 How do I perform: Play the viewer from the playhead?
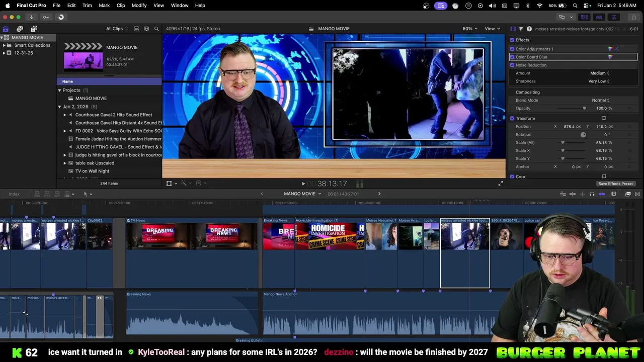303,184
